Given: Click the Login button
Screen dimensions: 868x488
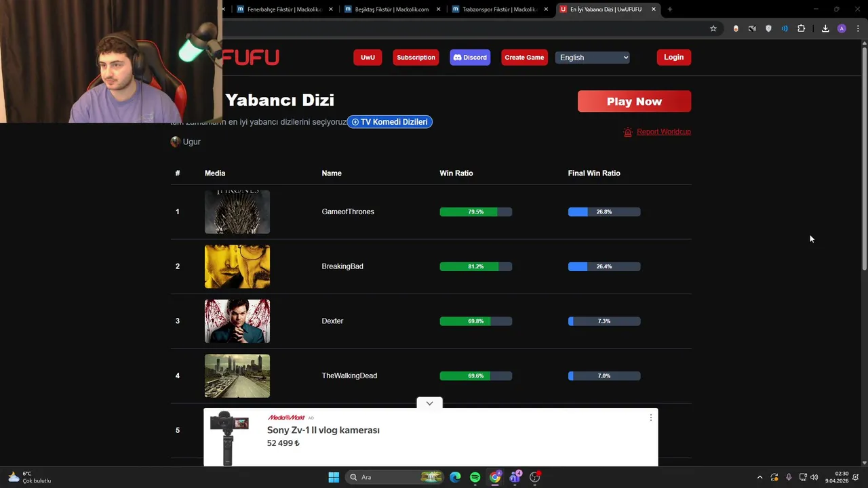Looking at the screenshot, I should [x=673, y=58].
